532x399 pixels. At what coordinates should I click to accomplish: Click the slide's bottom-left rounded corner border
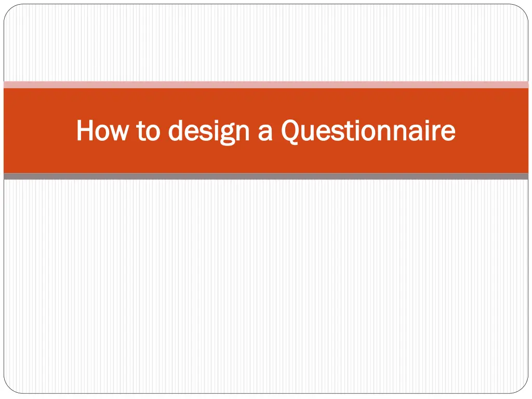coord(8,390)
